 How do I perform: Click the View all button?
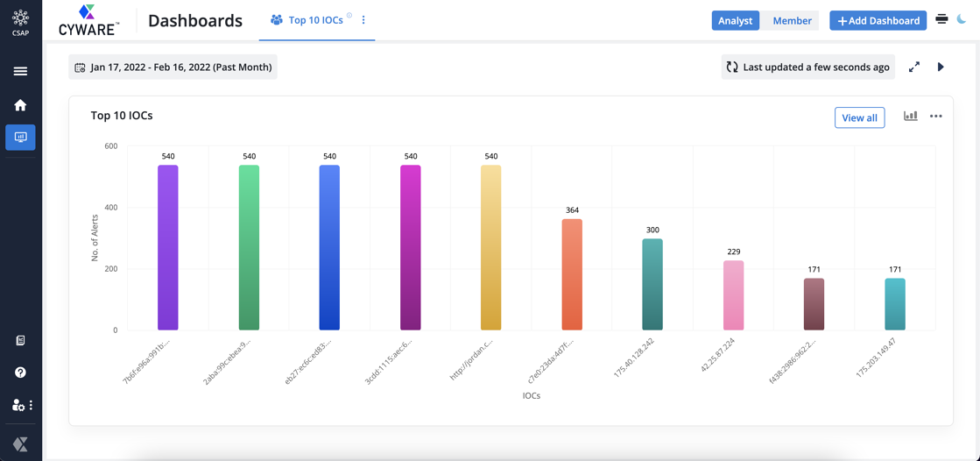859,117
